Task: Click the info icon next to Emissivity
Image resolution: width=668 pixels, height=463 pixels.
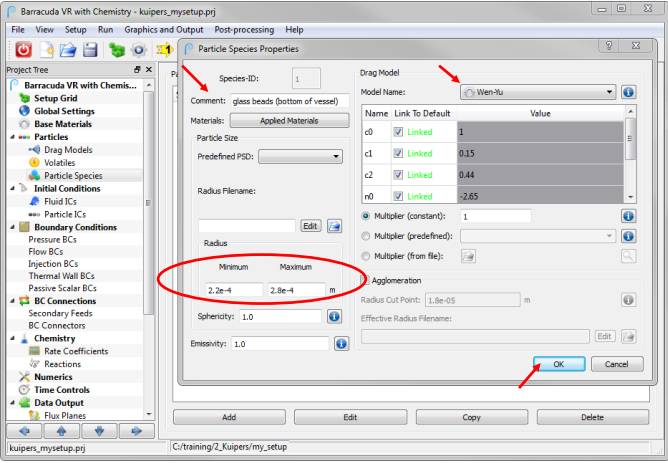Action: (x=339, y=344)
